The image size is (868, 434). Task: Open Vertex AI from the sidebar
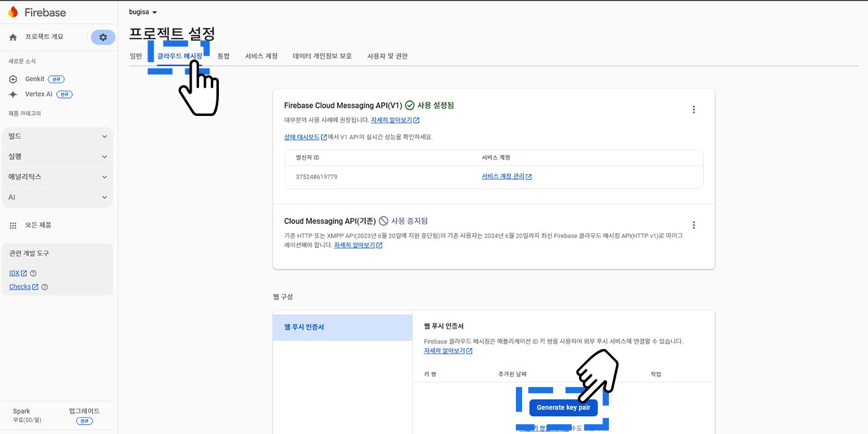click(x=39, y=94)
